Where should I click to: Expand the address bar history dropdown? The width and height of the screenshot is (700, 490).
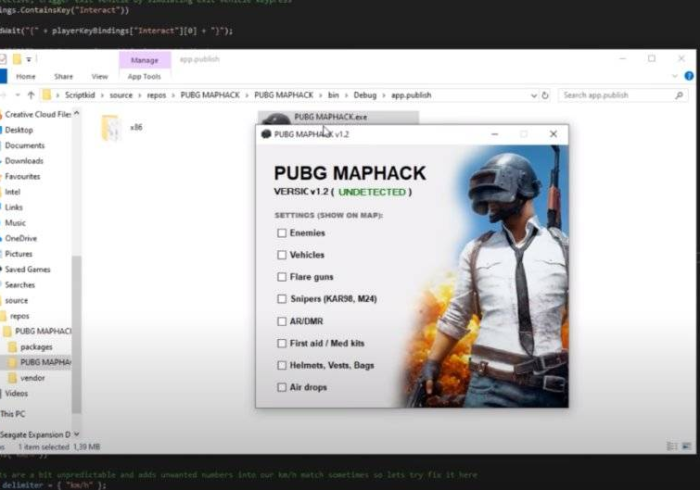(533, 95)
